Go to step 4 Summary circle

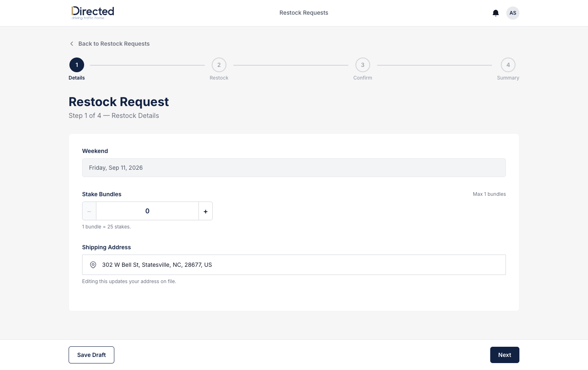coord(508,65)
